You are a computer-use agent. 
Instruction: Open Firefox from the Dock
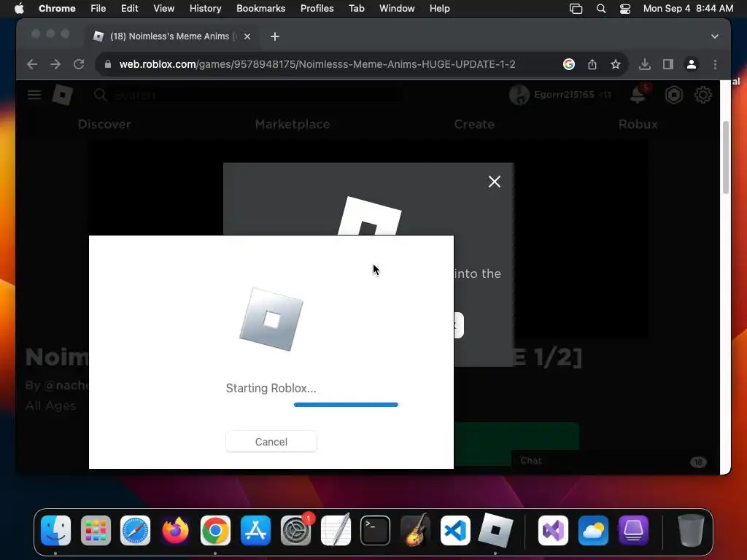[x=175, y=530]
